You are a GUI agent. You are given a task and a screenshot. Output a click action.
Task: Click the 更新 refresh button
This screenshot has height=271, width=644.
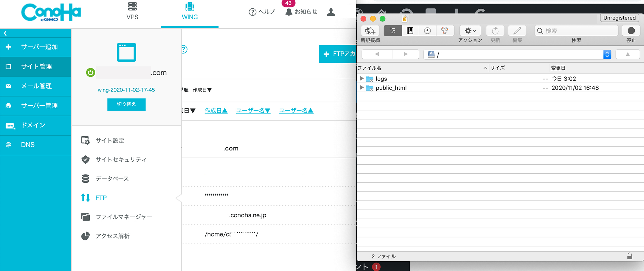point(495,31)
